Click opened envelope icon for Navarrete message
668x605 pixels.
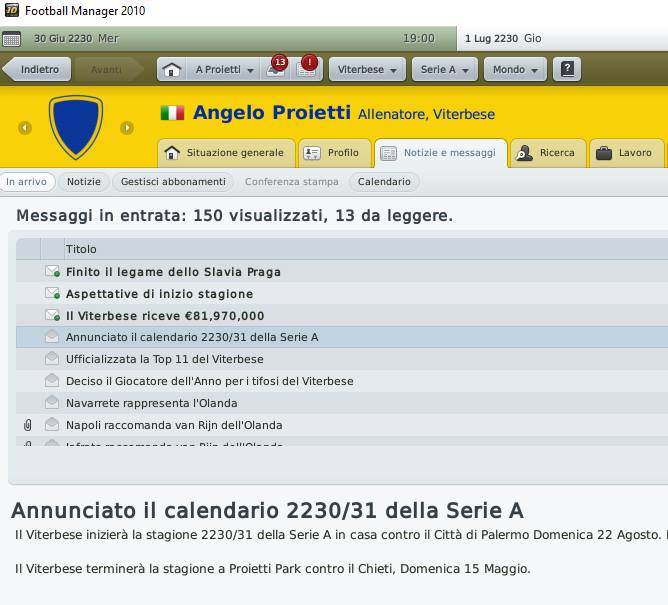(x=52, y=403)
